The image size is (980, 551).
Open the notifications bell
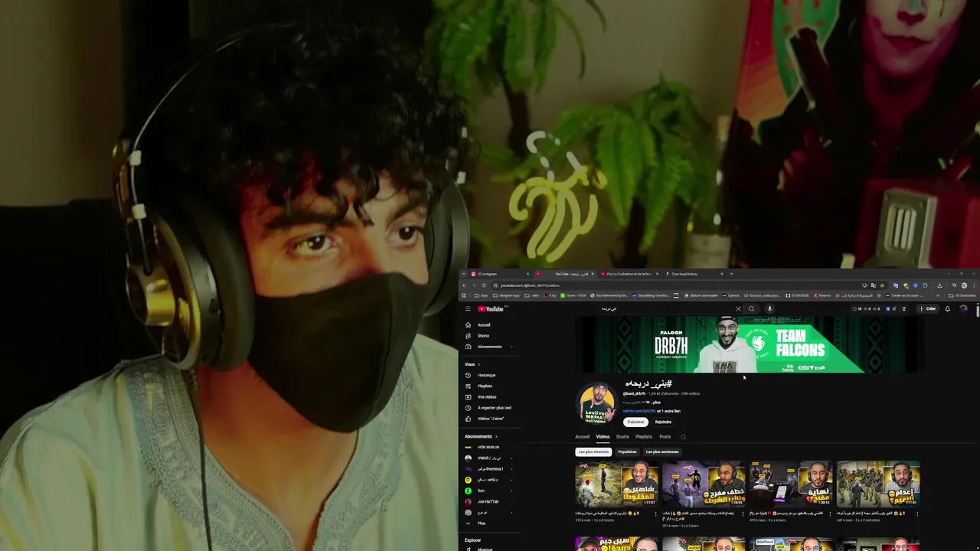click(x=947, y=309)
